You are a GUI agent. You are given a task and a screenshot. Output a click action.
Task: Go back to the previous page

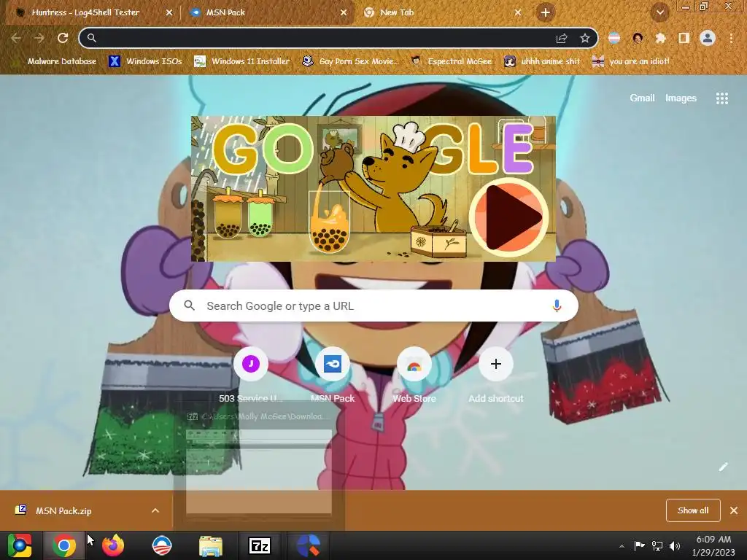[x=16, y=38]
